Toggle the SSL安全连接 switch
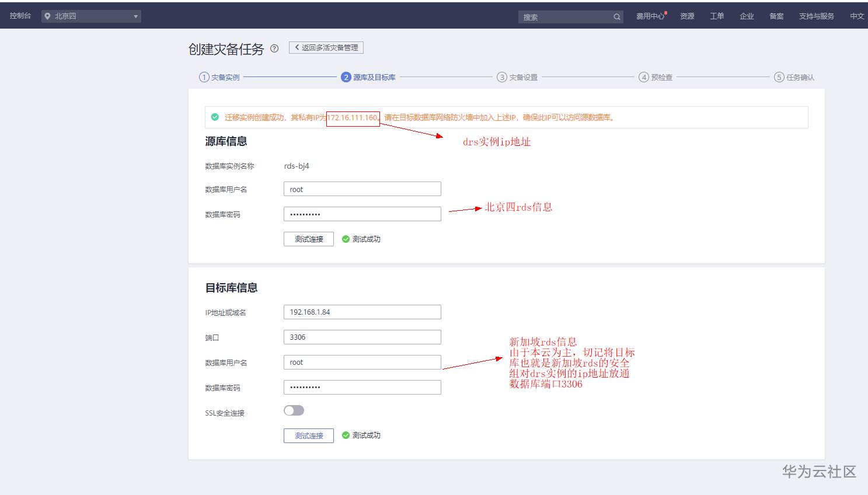Screen dimensions: 868x495 tap(294, 410)
